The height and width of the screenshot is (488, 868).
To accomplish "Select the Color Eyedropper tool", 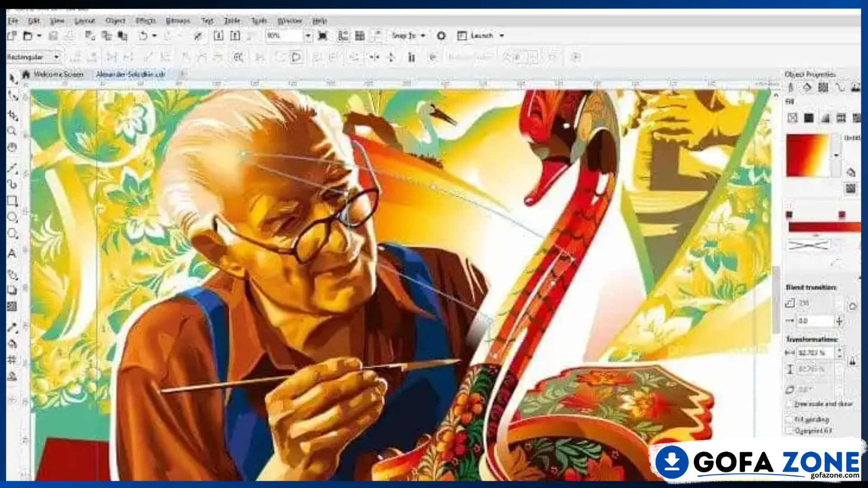I will pos(12,328).
